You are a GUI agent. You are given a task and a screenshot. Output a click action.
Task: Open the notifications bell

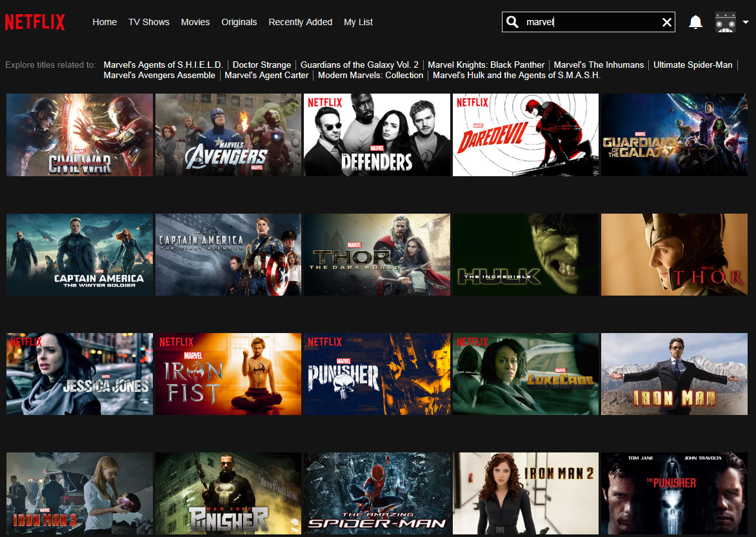click(695, 22)
